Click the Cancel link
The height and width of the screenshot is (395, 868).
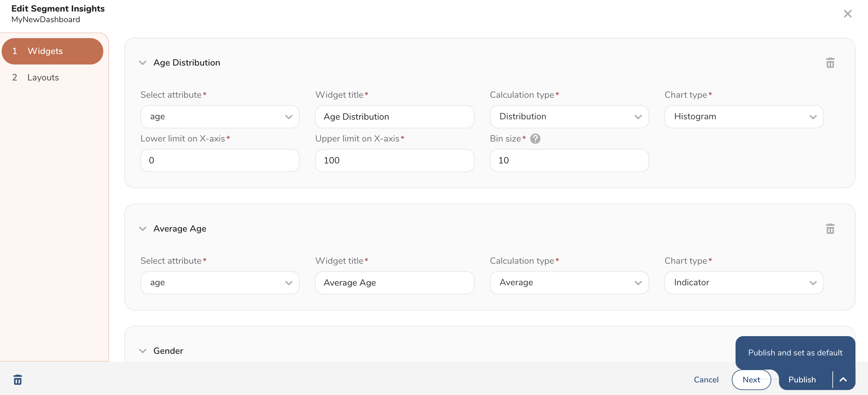tap(706, 380)
